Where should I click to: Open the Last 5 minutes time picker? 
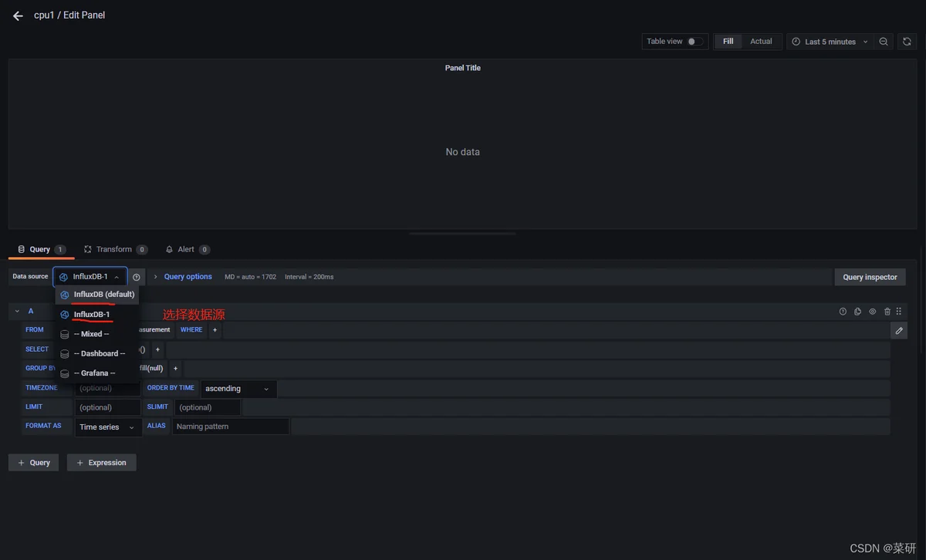(x=830, y=42)
